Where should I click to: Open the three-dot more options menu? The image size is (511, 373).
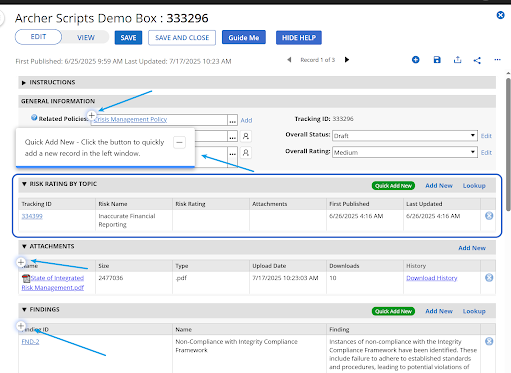point(497,60)
